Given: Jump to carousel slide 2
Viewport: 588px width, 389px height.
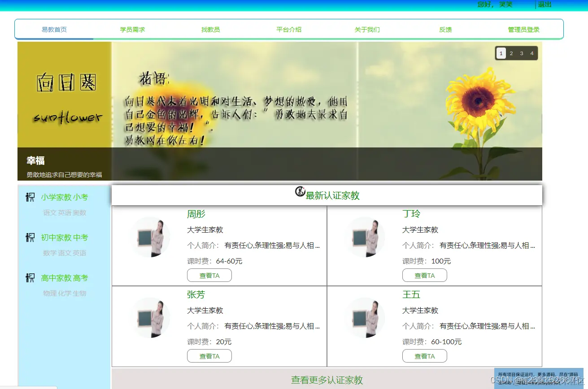Looking at the screenshot, I should pyautogui.click(x=511, y=53).
